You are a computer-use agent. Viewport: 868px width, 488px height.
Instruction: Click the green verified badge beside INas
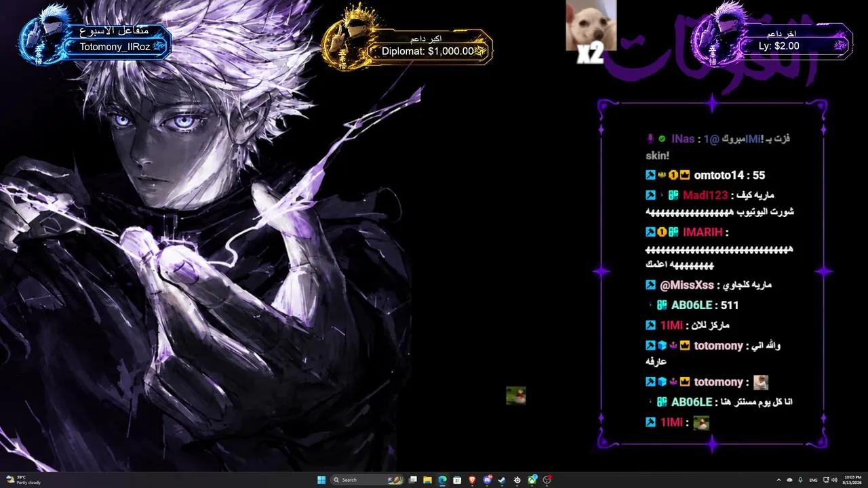click(662, 139)
